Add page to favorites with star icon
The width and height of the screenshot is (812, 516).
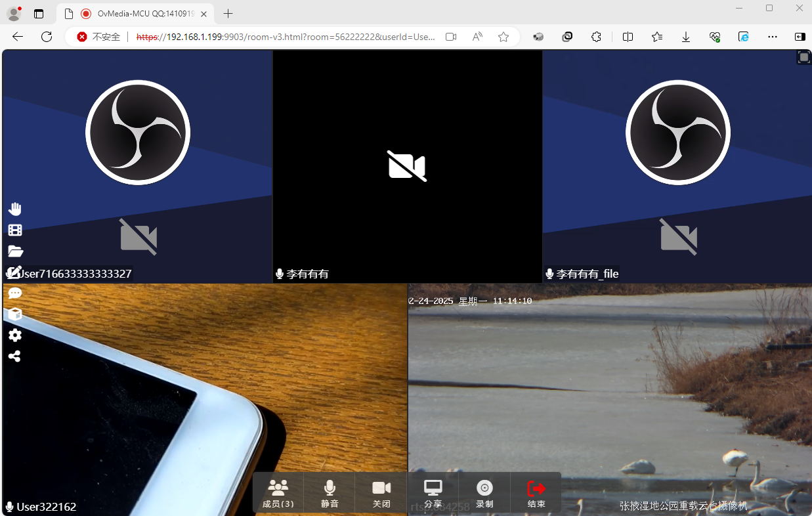pos(503,37)
